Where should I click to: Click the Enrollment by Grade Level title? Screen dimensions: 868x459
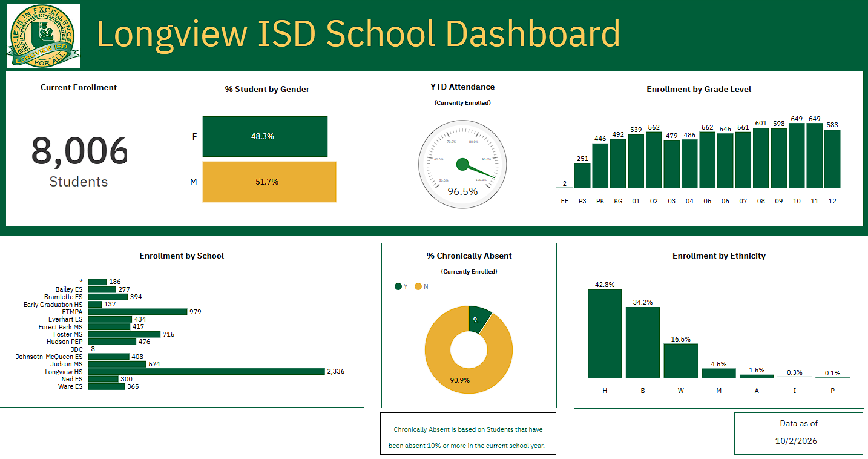[699, 89]
